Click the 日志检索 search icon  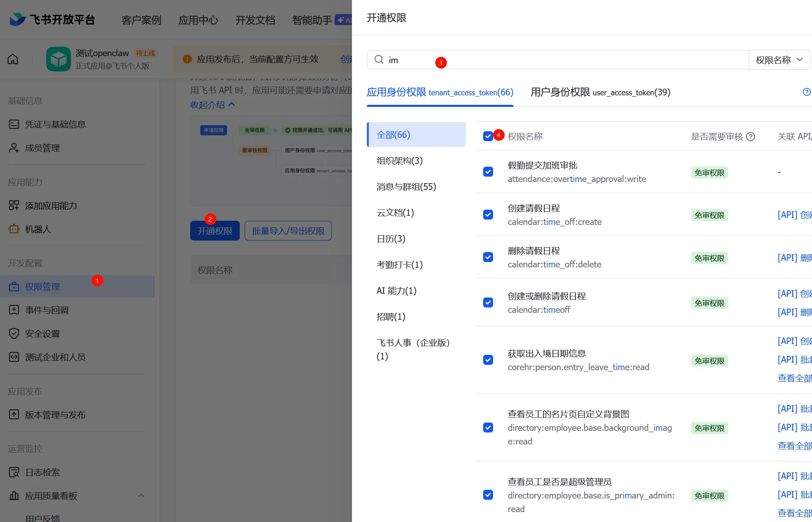14,472
